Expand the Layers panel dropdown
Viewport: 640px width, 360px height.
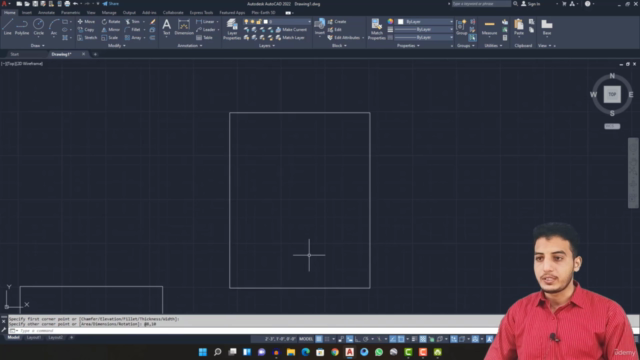267,46
